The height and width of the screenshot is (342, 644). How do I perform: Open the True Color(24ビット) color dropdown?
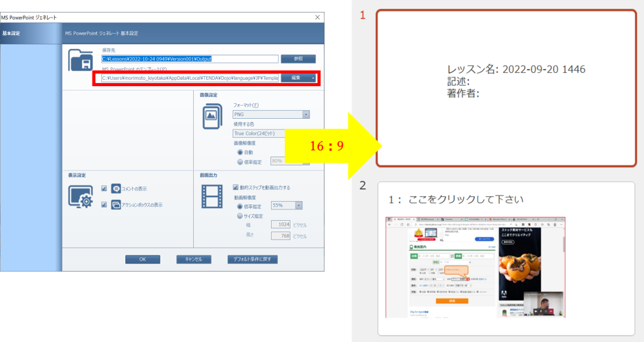258,133
